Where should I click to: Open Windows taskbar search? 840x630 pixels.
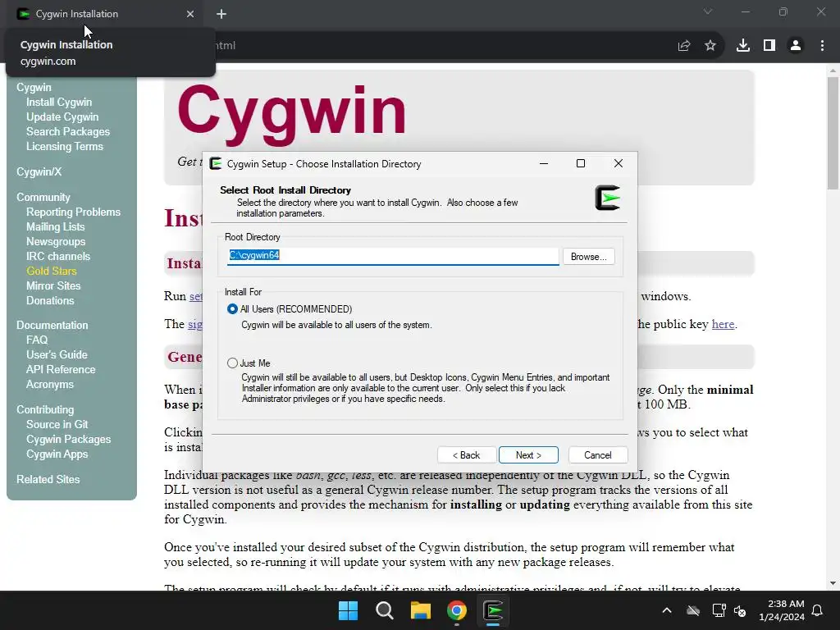[x=385, y=610]
